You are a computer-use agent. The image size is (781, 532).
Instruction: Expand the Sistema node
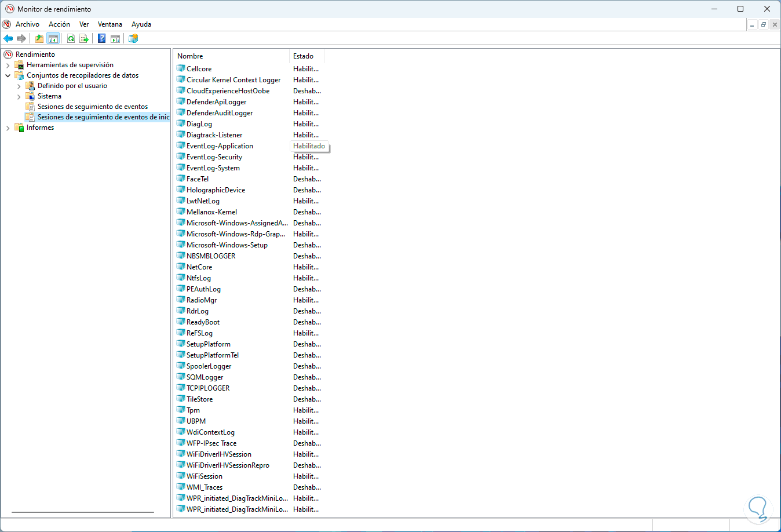point(19,97)
